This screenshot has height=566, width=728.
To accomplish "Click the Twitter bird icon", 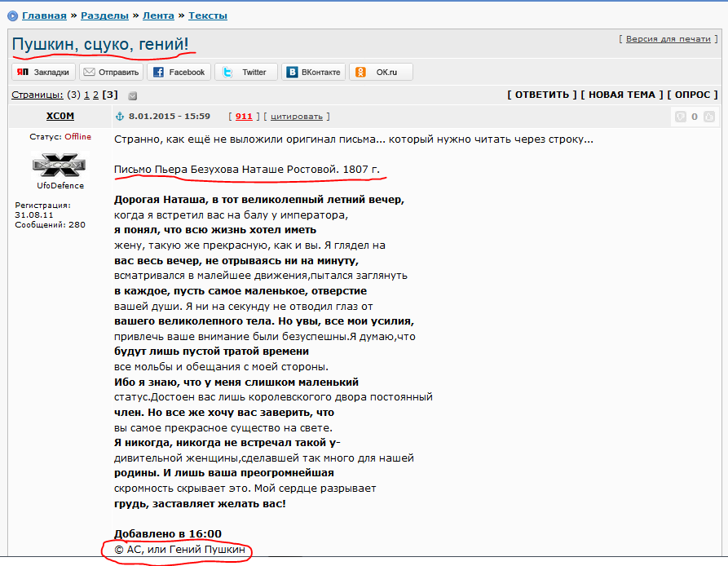I will coord(227,72).
